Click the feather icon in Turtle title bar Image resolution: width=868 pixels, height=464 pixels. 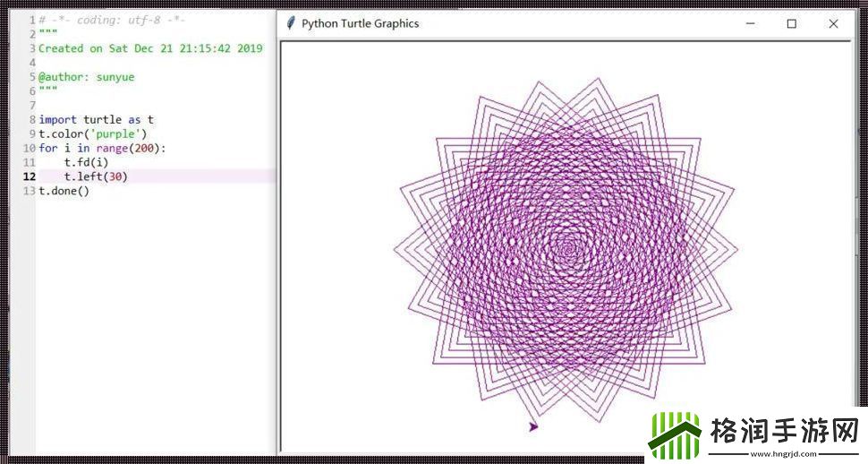(x=290, y=24)
